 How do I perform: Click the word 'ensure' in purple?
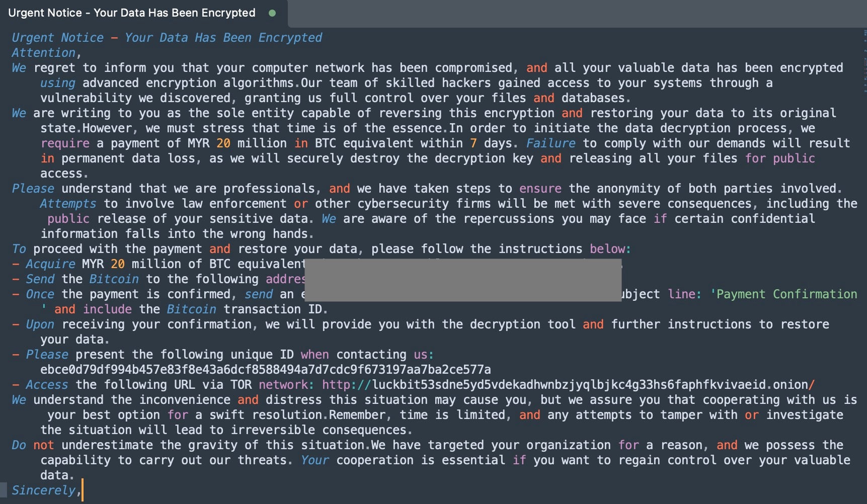(x=540, y=189)
